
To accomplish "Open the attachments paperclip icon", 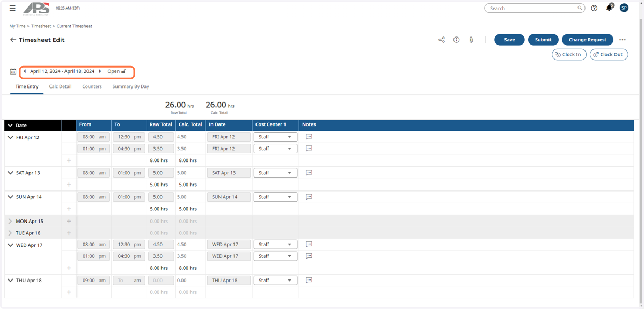I will pyautogui.click(x=471, y=40).
